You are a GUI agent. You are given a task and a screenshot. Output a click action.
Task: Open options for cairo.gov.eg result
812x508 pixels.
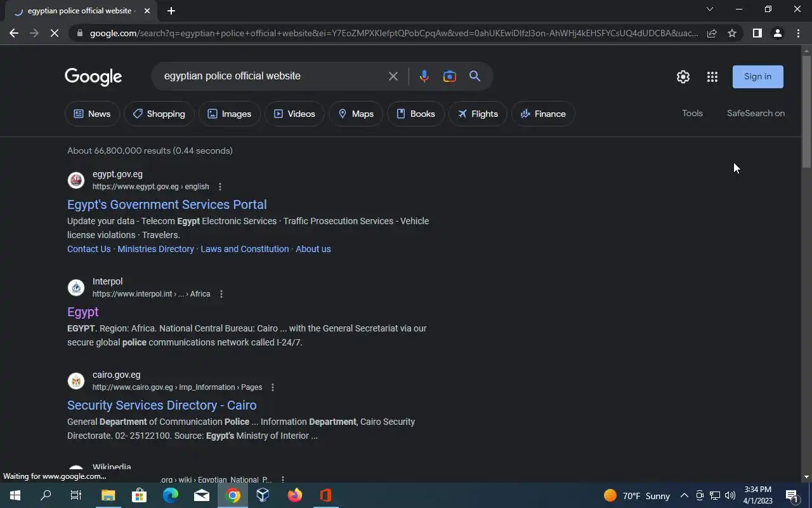coord(273,387)
